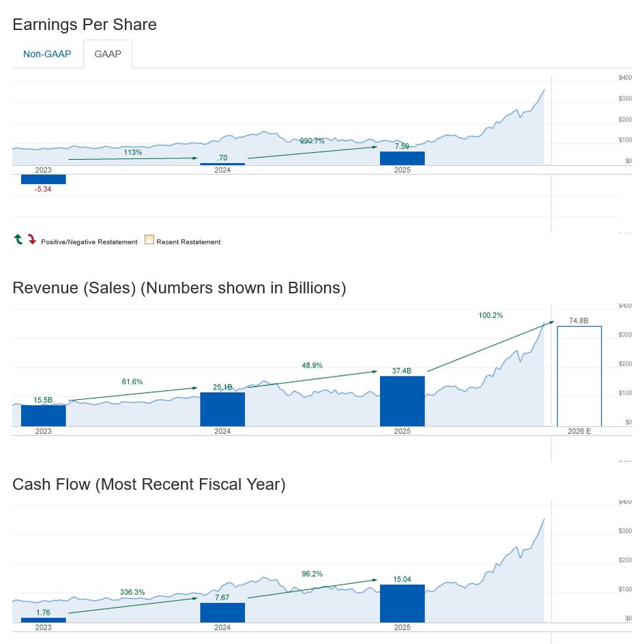Click the Positive/Negative Restatement legend label
Viewport: 644px width, 644px height.
coord(89,242)
